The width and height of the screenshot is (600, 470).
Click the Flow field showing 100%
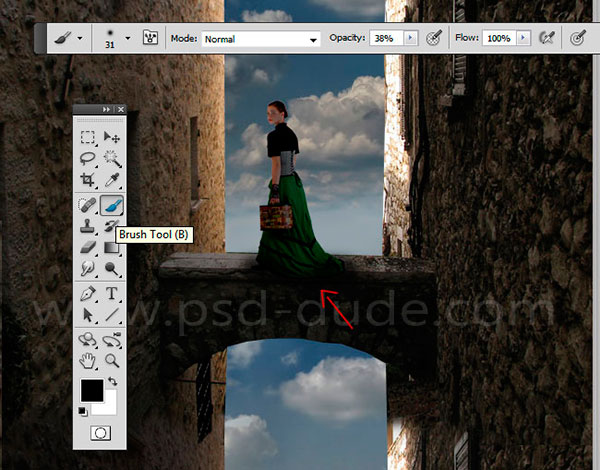[499, 38]
